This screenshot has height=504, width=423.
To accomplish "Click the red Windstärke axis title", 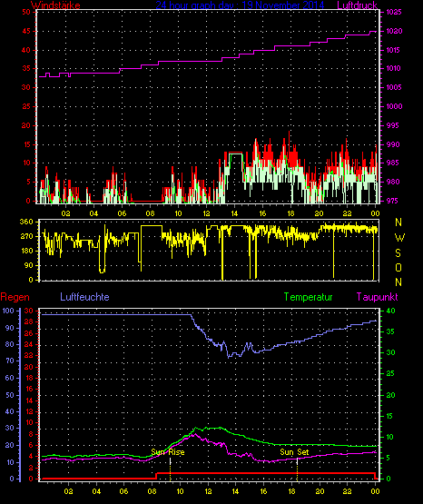I will click(55, 5).
